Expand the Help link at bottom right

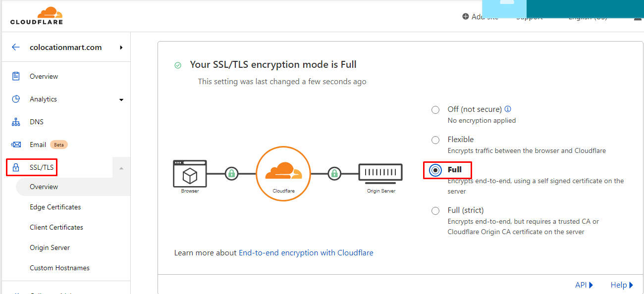tap(622, 285)
